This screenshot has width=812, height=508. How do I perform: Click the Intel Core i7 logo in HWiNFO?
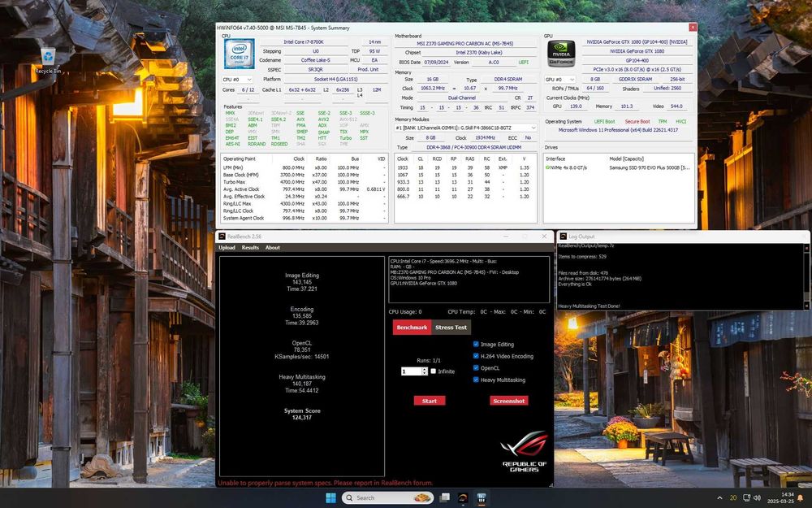tap(239, 54)
